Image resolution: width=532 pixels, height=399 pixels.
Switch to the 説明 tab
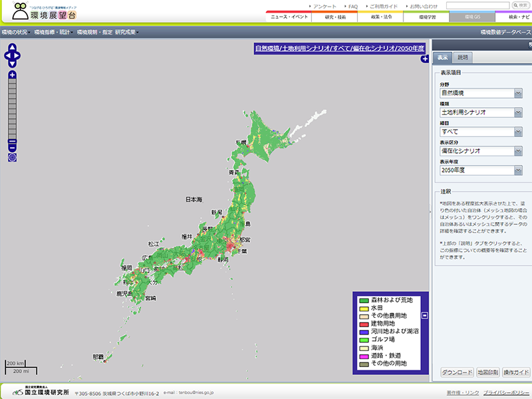coord(462,58)
